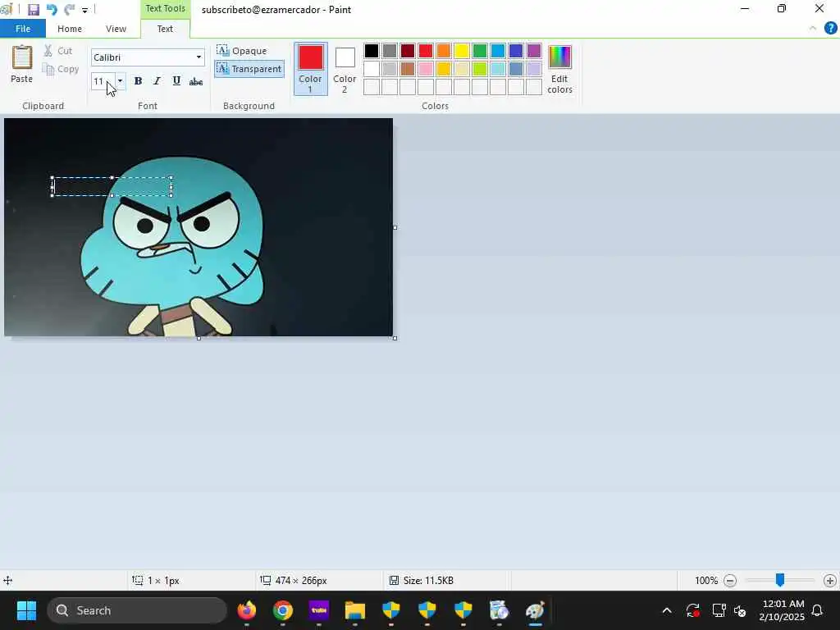The height and width of the screenshot is (630, 840).
Task: Switch to Paint taskbar icon
Action: 535,610
